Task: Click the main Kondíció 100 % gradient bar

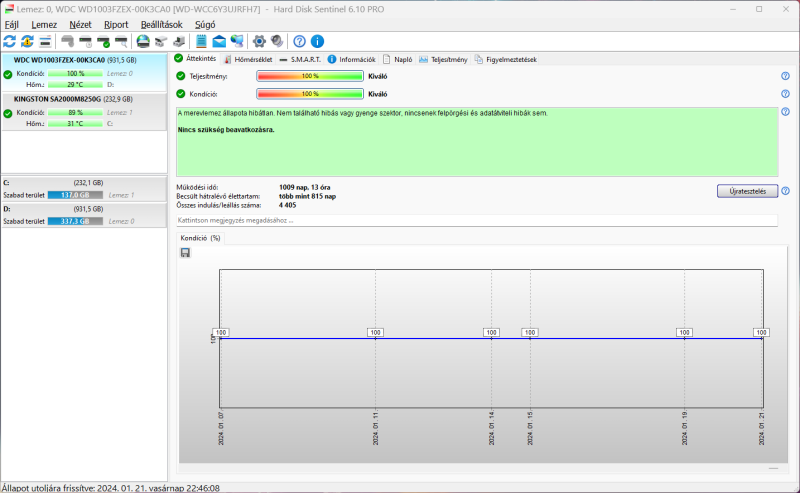Action: [x=310, y=94]
